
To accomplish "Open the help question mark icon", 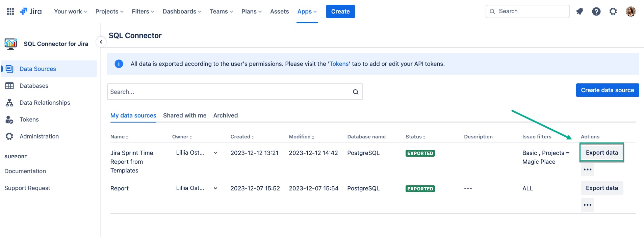I will coord(596,11).
